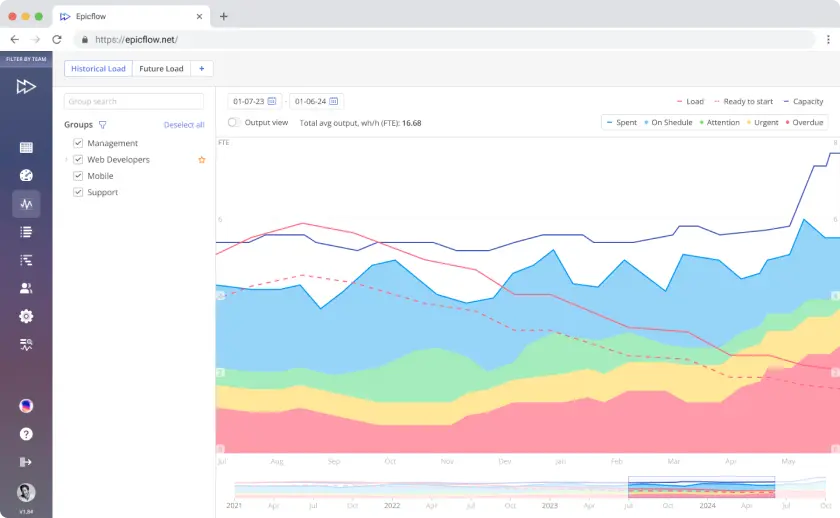
Task: Open the users icon in sidebar
Action: 26,288
